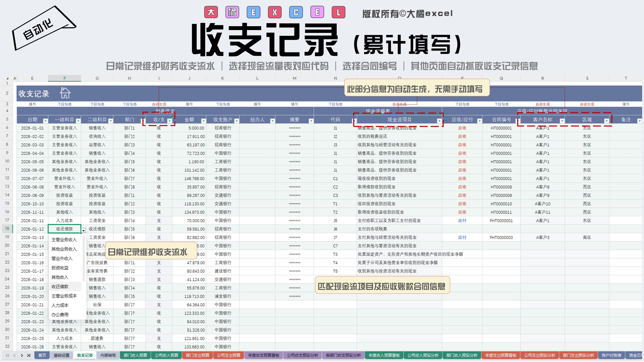The image size is (644, 362).
Task: Open the 客户名称 filter dropdown
Action: [x=562, y=121]
